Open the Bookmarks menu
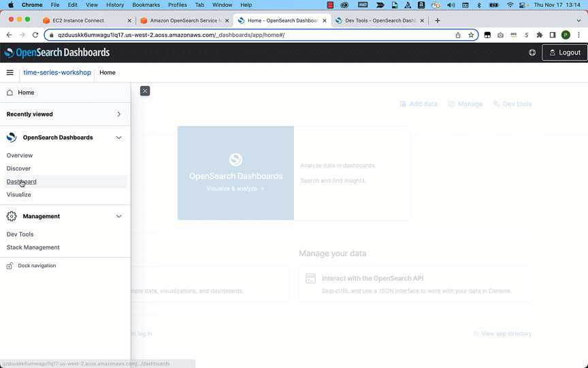 pos(146,5)
